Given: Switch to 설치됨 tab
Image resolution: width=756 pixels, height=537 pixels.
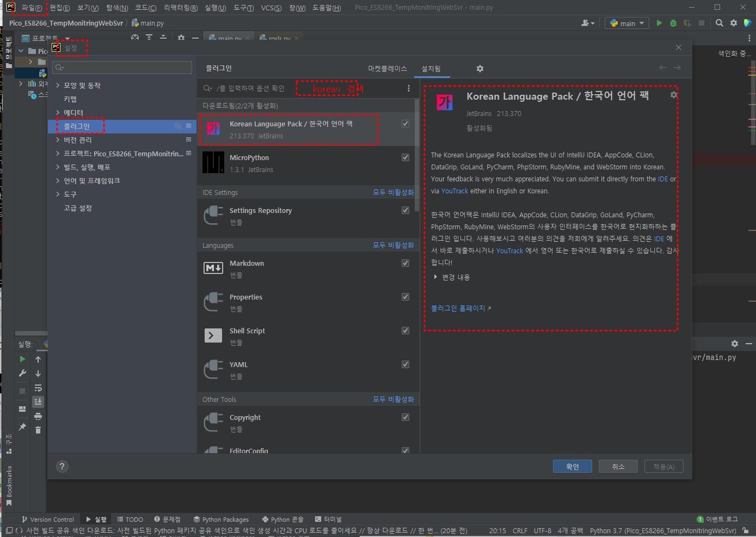Looking at the screenshot, I should pos(431,69).
